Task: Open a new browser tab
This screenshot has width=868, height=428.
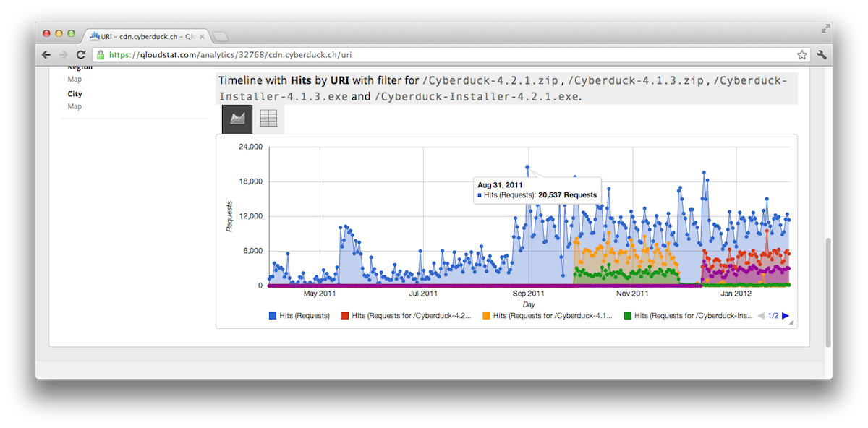Action: (221, 36)
